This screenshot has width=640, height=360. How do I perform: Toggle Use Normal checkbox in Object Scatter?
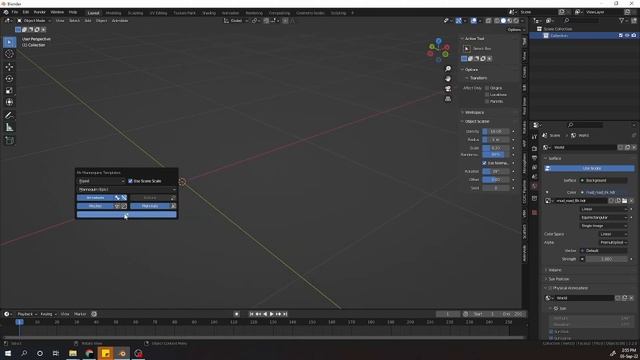pyautogui.click(x=484, y=163)
